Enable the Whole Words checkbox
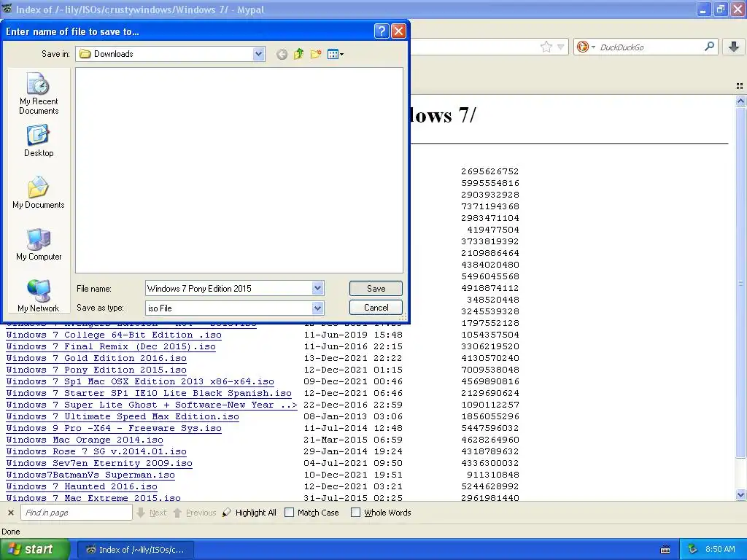The image size is (747, 560). [355, 513]
